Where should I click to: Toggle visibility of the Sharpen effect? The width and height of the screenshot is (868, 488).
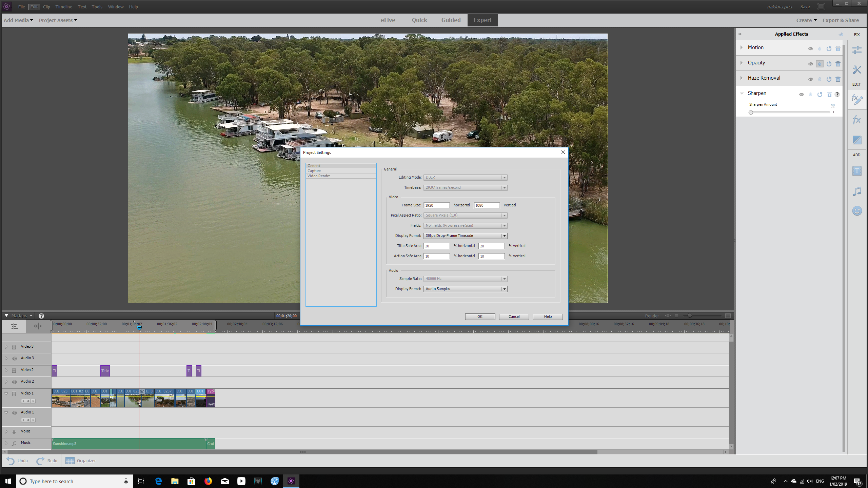coord(802,94)
